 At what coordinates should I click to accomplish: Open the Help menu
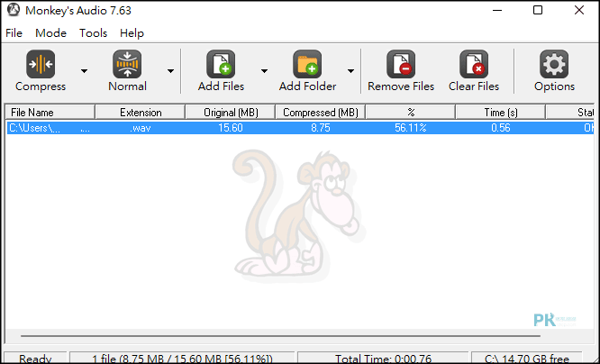132,33
